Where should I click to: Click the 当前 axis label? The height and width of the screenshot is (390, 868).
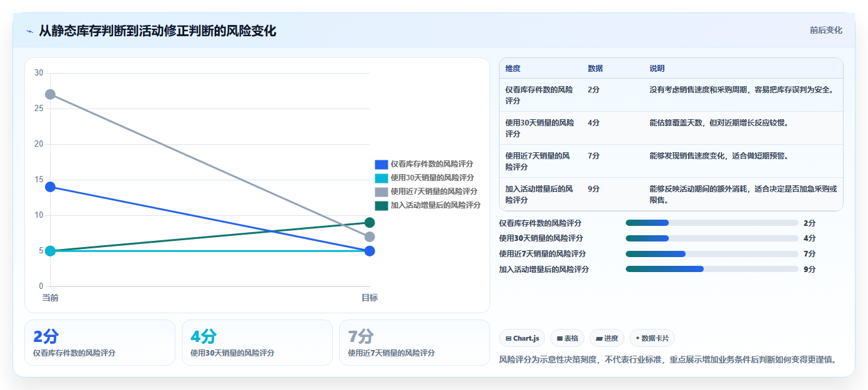click(50, 298)
